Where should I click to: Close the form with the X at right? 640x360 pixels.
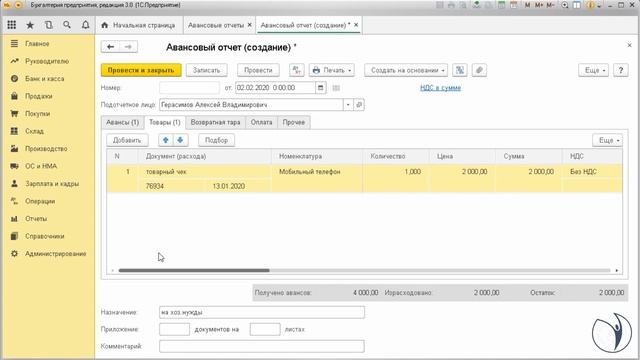point(629,45)
